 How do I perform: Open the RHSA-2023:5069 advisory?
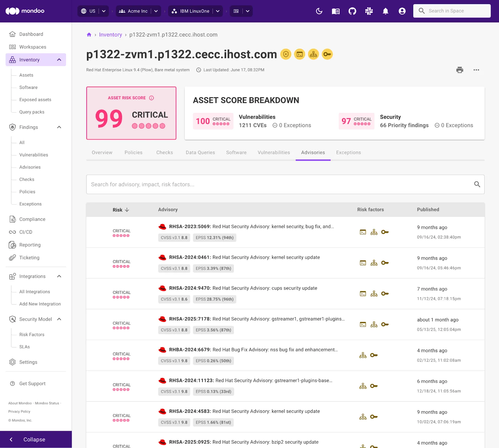(x=251, y=226)
